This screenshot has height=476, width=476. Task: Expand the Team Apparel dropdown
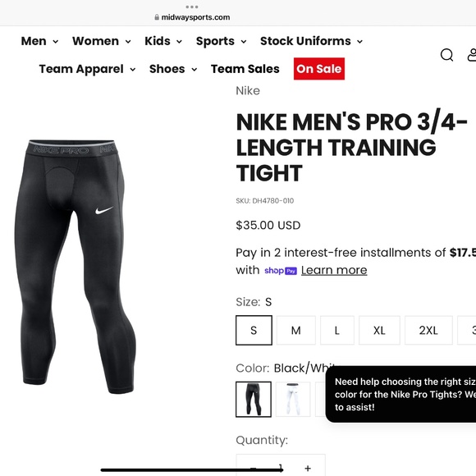tap(88, 69)
